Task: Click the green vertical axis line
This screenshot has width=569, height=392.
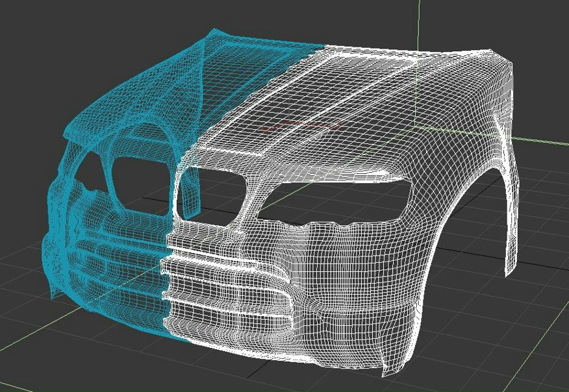Action: [x=419, y=26]
